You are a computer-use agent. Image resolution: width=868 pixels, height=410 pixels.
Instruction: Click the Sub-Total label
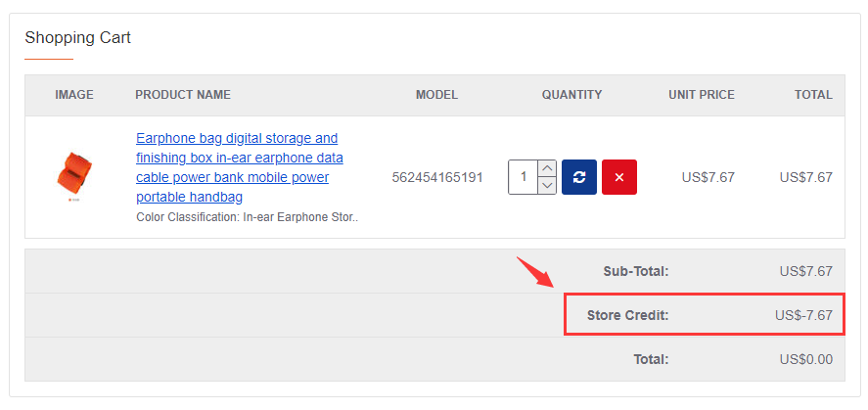(636, 271)
